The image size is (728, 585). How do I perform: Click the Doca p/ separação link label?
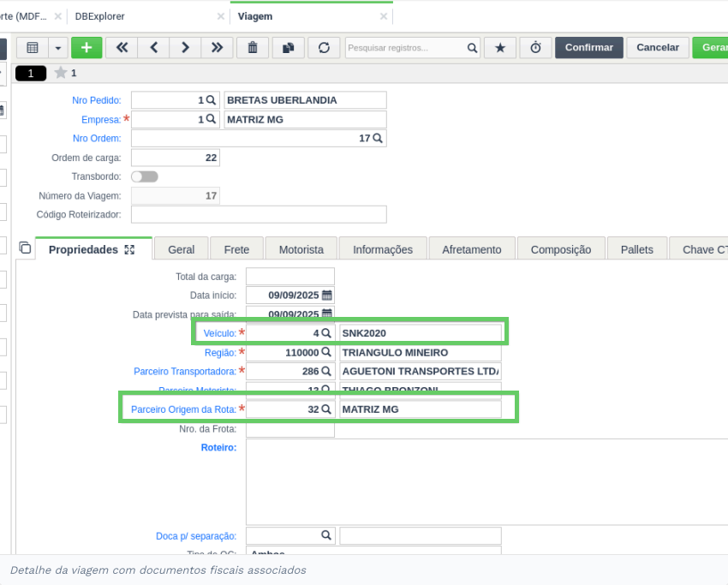point(196,536)
